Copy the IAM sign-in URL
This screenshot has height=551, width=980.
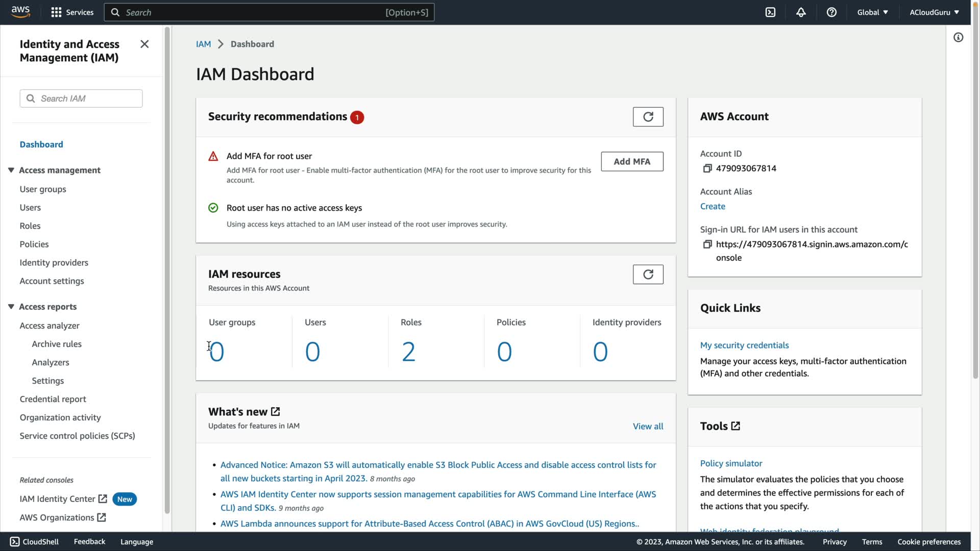click(707, 244)
